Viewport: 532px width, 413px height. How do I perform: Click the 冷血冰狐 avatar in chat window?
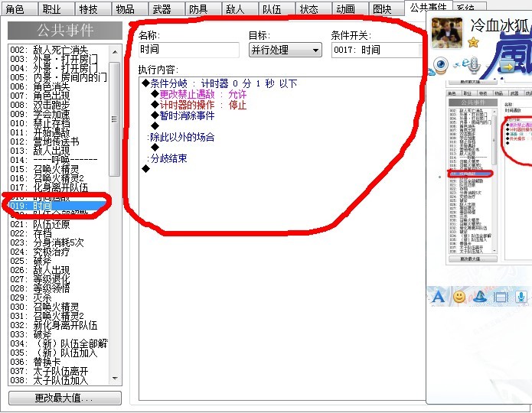pos(447,33)
